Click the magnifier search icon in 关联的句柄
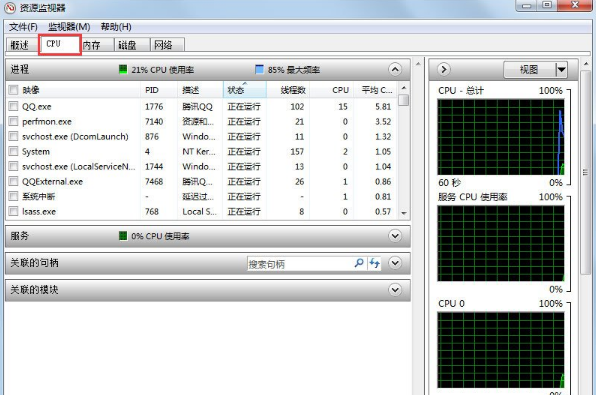 click(x=359, y=263)
